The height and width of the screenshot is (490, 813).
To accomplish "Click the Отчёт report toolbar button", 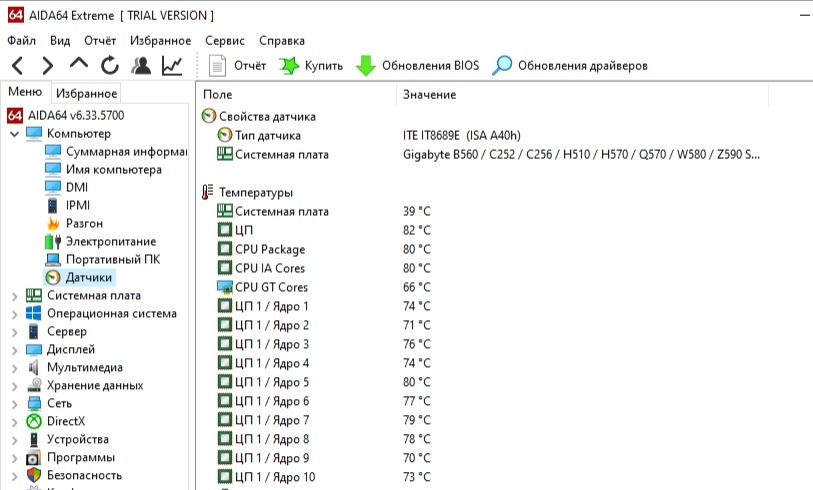I will coord(238,66).
